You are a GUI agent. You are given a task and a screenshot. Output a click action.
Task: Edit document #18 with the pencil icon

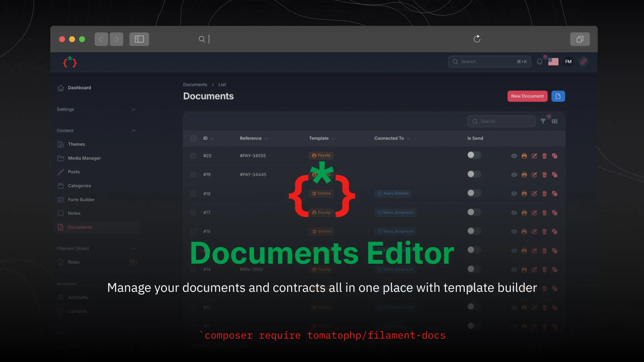[534, 193]
